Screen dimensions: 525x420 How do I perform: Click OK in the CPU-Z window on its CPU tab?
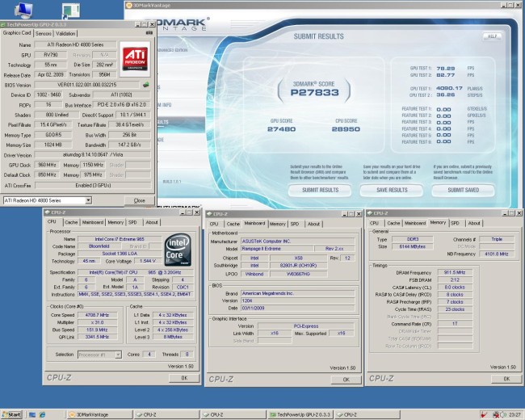click(x=184, y=378)
